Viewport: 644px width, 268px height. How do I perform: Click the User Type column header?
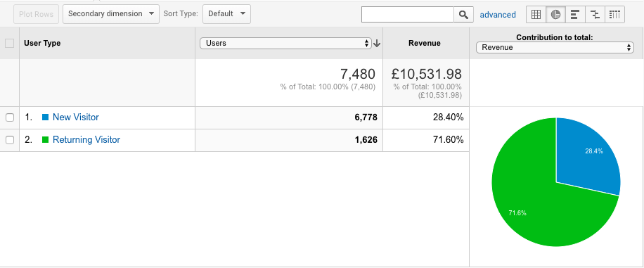point(42,43)
